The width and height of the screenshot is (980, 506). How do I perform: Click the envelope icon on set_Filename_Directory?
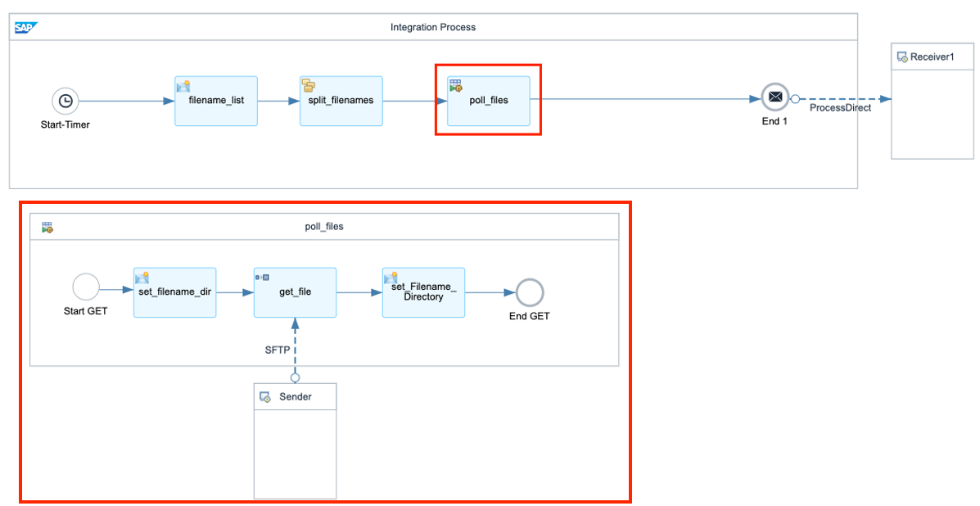coord(391,278)
